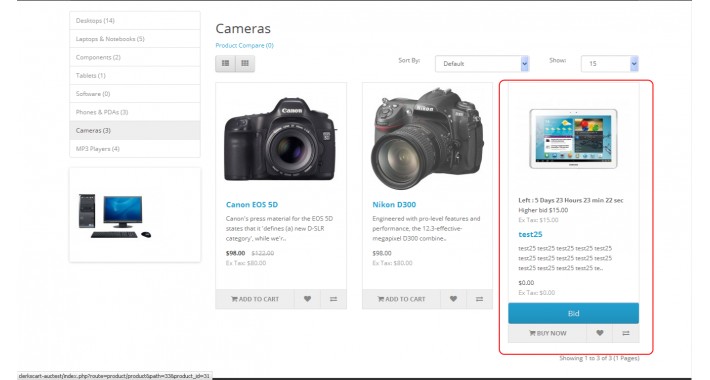
Task: Click the Nikon D300 camera image
Action: pyautogui.click(x=427, y=139)
